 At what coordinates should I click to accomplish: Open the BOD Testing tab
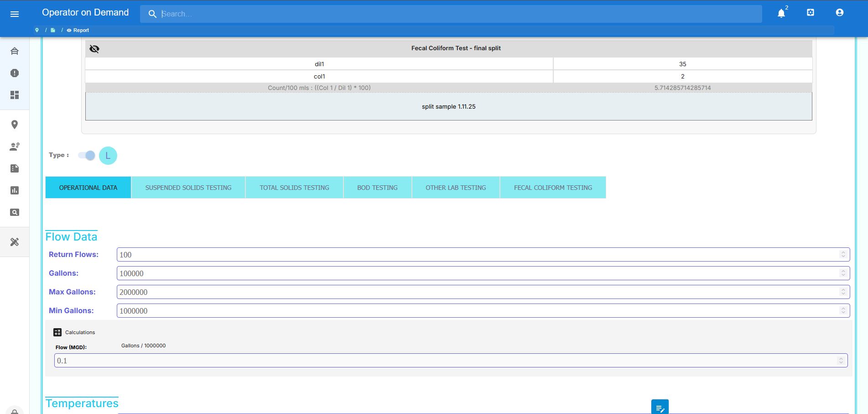pyautogui.click(x=377, y=188)
